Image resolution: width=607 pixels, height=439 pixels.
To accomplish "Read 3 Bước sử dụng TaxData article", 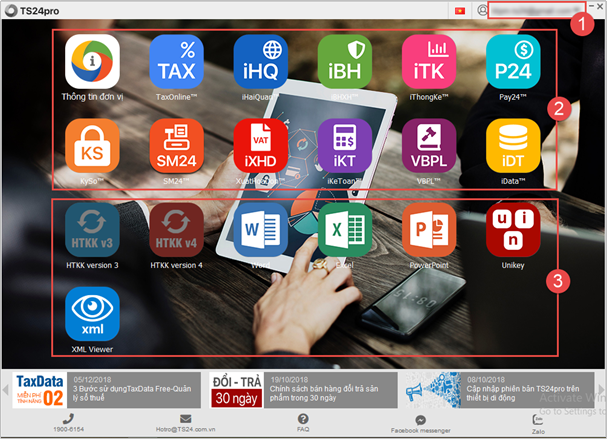I will pyautogui.click(x=134, y=390).
